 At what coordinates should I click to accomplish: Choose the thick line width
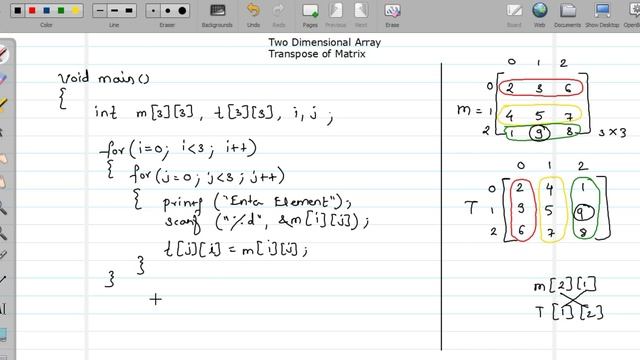point(129,11)
